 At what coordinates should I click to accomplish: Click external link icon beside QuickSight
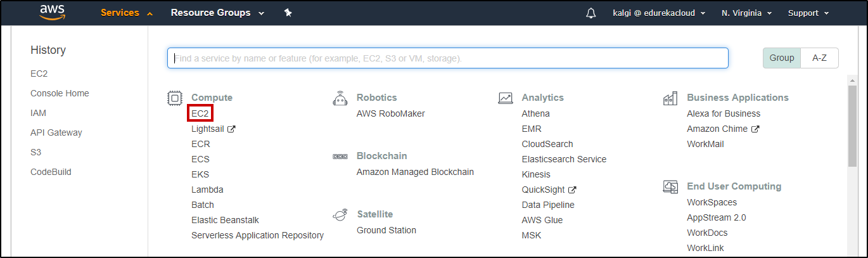click(x=573, y=190)
